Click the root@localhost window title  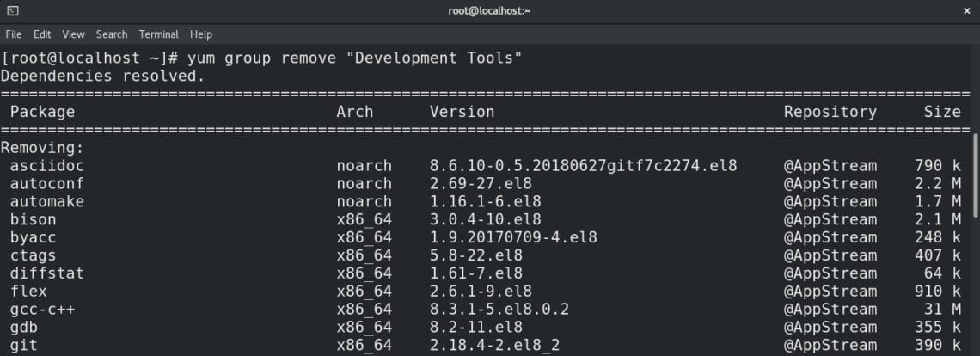point(489,10)
